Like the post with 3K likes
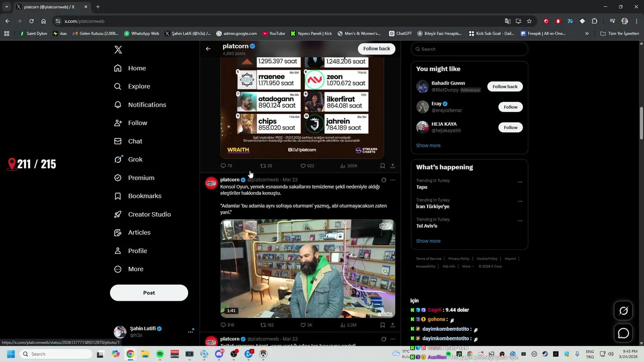Viewport: 644px width, 362px height. [x=306, y=325]
